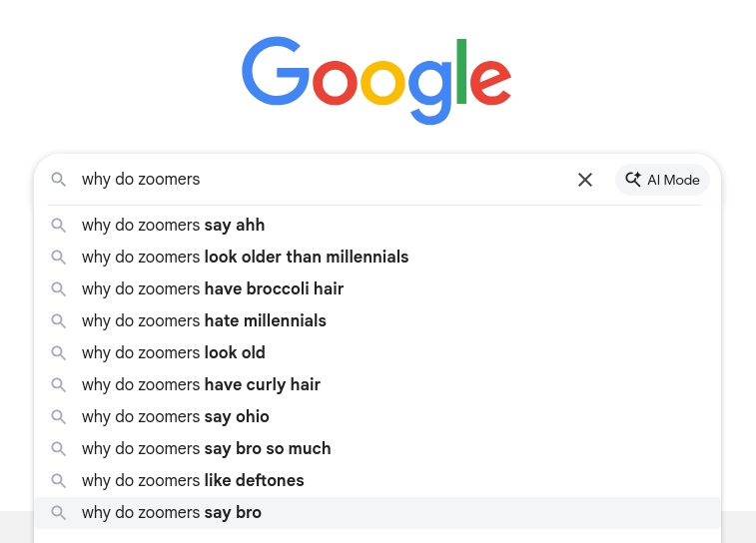The image size is (756, 543).
Task: Pick the 'like deftones' suggestion
Action: click(193, 480)
